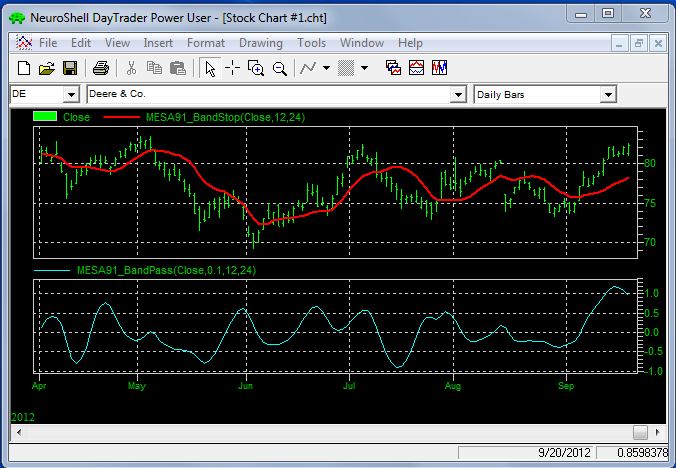Open the Tools menu

point(311,43)
